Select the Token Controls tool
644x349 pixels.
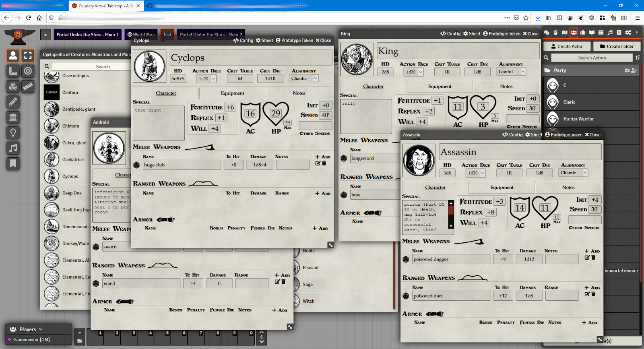click(x=13, y=55)
